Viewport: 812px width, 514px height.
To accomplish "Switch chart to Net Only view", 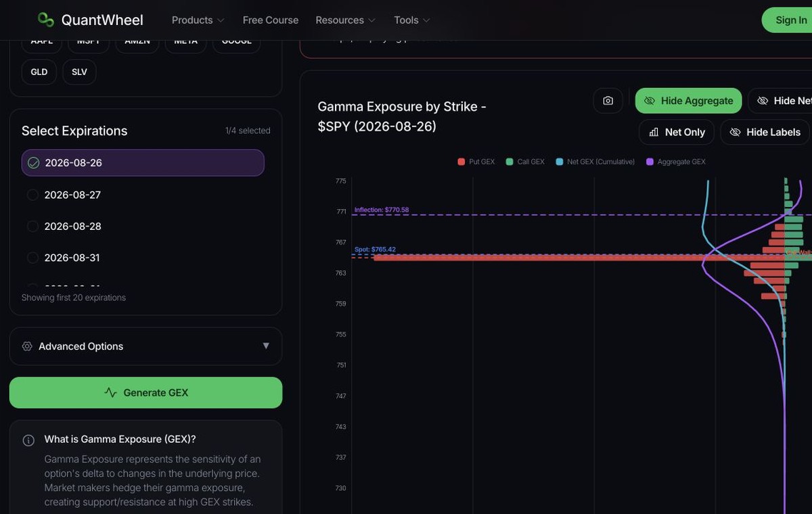I will coord(676,132).
